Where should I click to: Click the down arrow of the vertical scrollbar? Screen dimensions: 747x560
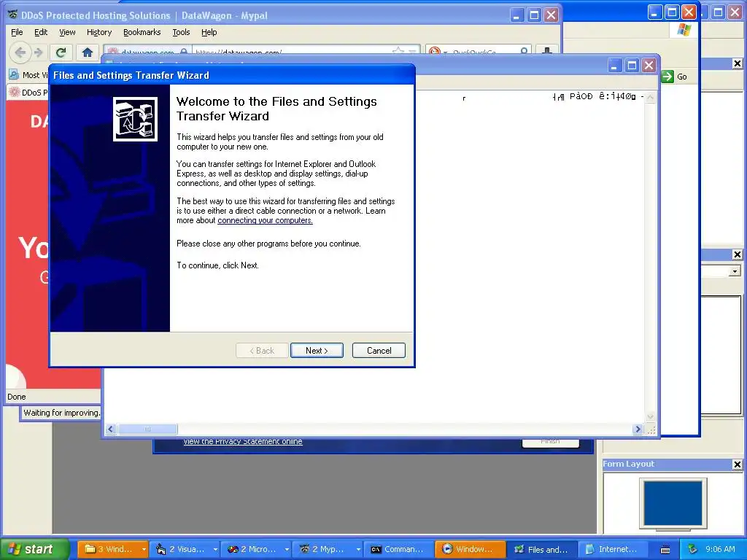[650, 416]
